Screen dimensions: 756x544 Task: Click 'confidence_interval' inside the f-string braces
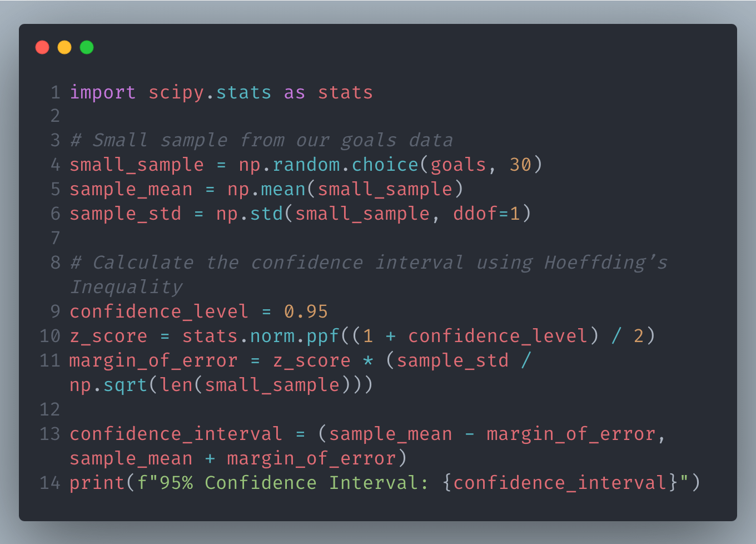pyautogui.click(x=560, y=483)
